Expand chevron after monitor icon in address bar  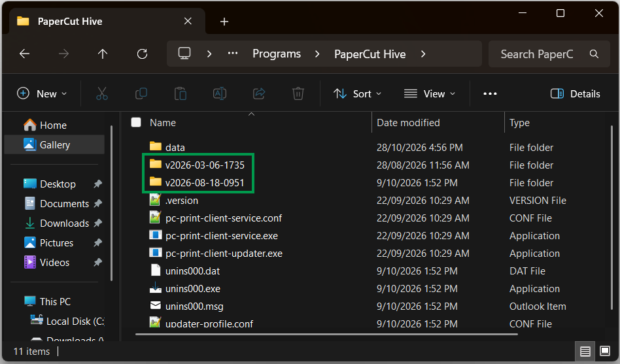(209, 54)
